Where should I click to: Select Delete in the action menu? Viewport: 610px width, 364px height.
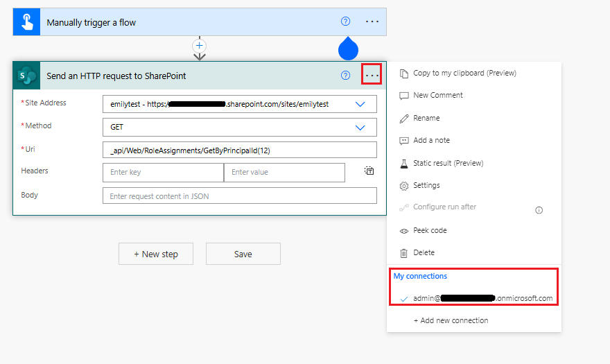point(424,252)
